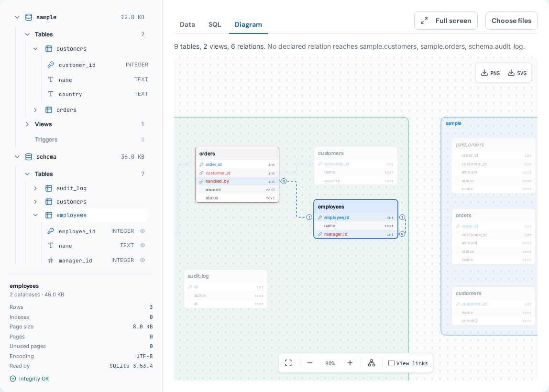Click the key icon beside sidebar customer_id INTEGER
Screen dimensions: 549x392
(51, 65)
